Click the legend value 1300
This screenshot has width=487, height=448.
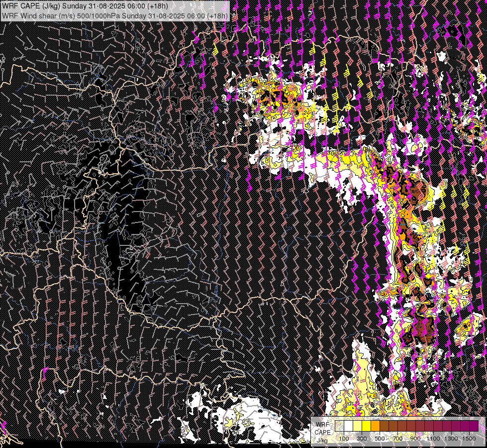(x=451, y=439)
